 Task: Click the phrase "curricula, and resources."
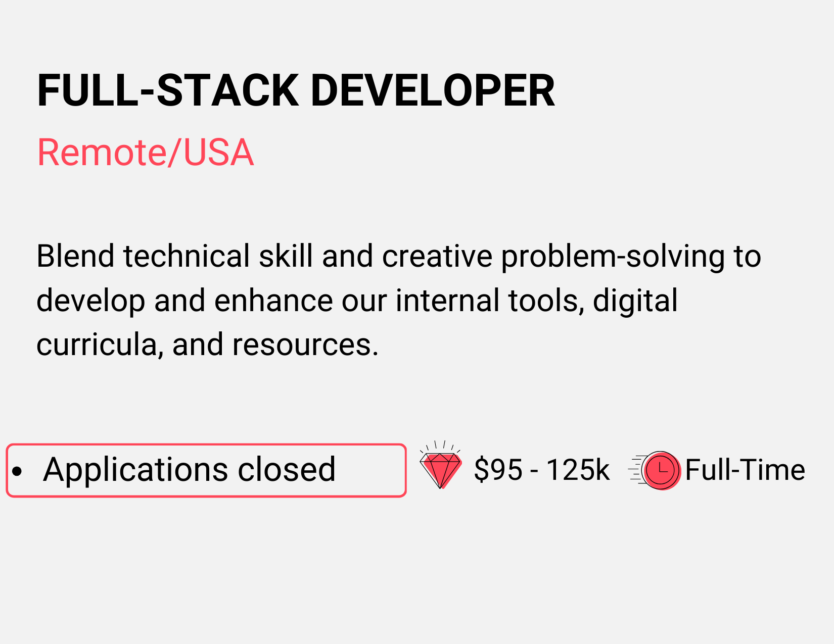[x=207, y=345]
